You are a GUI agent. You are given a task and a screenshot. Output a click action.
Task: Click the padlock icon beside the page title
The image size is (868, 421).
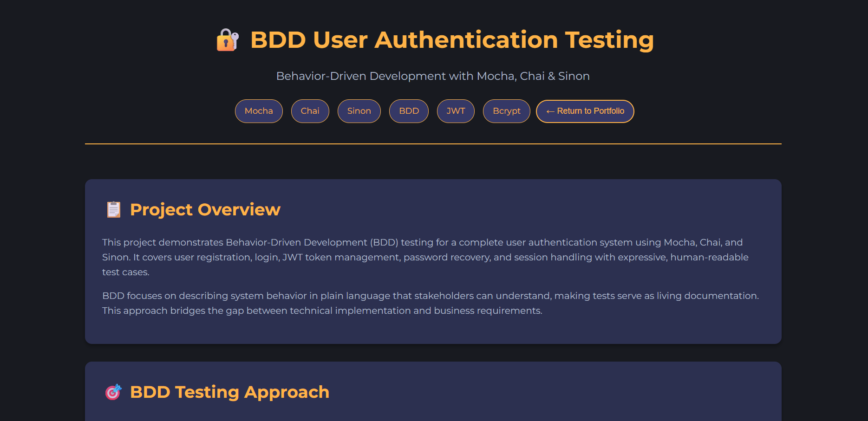pos(227,40)
